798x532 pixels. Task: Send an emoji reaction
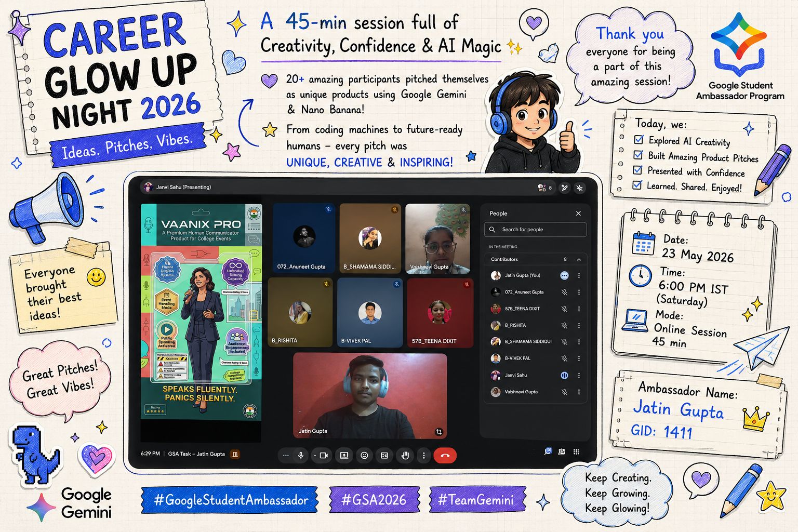(x=364, y=456)
